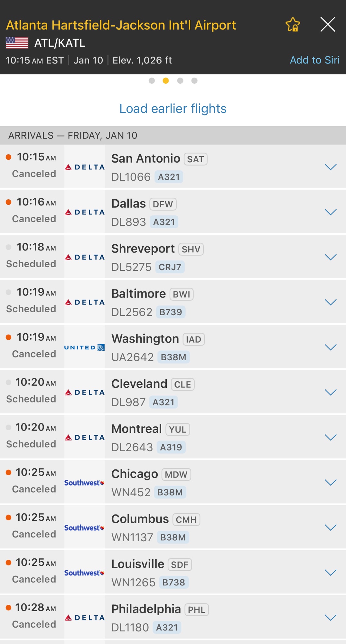Tap Load earlier flights
Image resolution: width=346 pixels, height=644 pixels.
[173, 109]
